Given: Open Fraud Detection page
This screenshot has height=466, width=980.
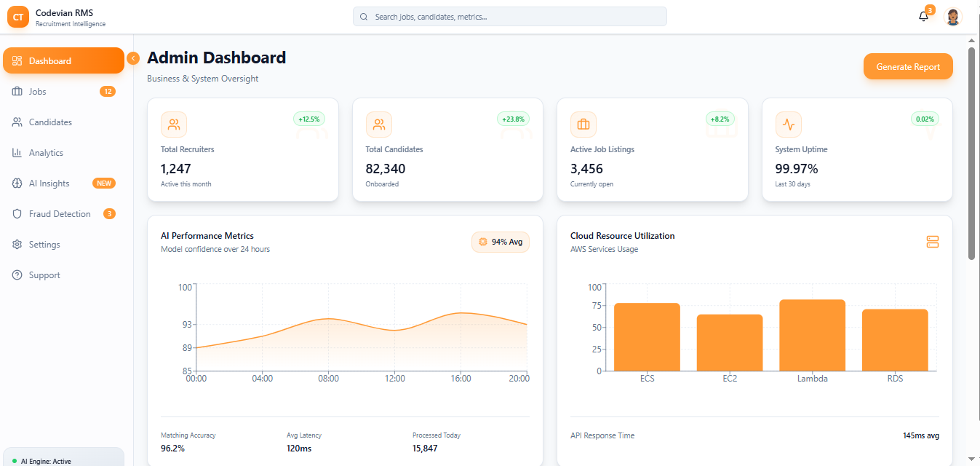Looking at the screenshot, I should click(x=60, y=214).
